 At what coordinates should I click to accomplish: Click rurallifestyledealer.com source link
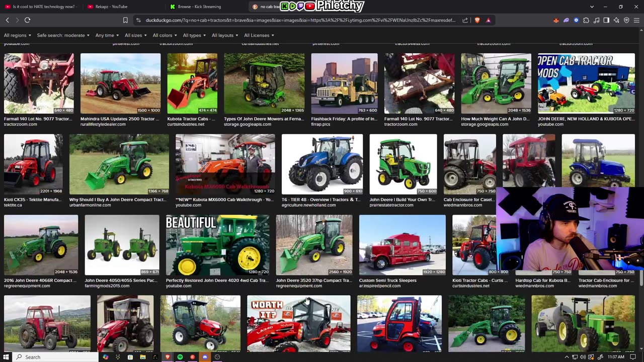click(103, 124)
